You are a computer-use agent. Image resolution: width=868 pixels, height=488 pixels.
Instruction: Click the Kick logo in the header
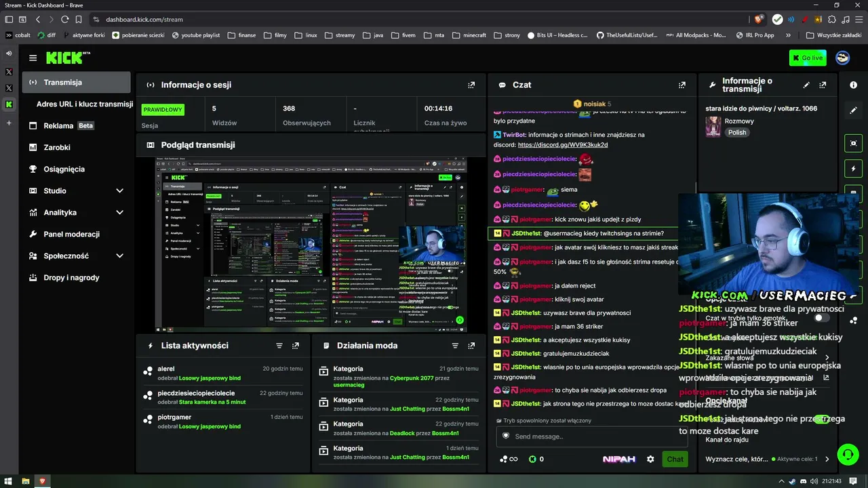[x=68, y=58]
